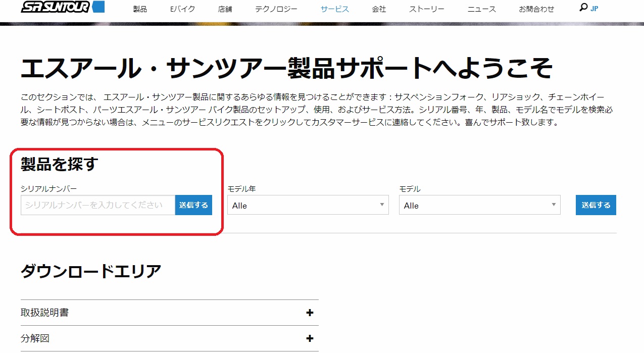Open the Eバイク menu

pos(183,9)
